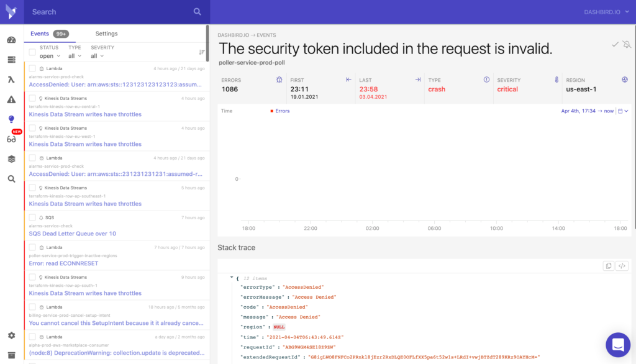Open the dashboard metrics icon in sidebar
636x364 pixels.
pyautogui.click(x=11, y=39)
